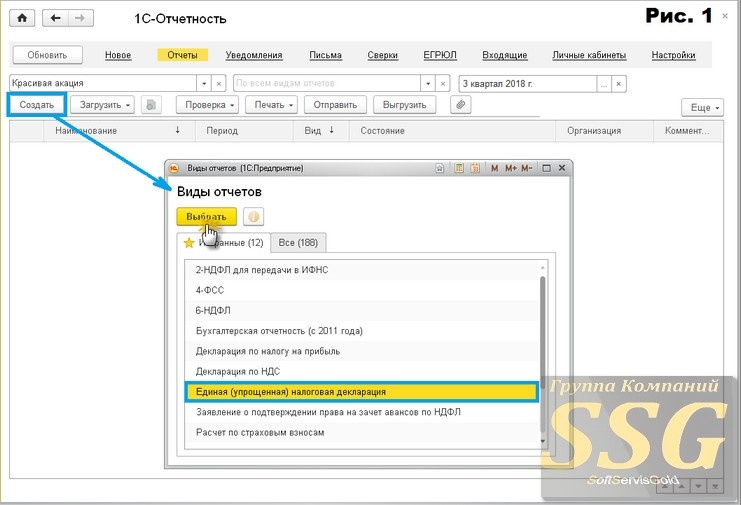Click the info icon beside Выбрать
741x505 pixels.
click(x=254, y=217)
